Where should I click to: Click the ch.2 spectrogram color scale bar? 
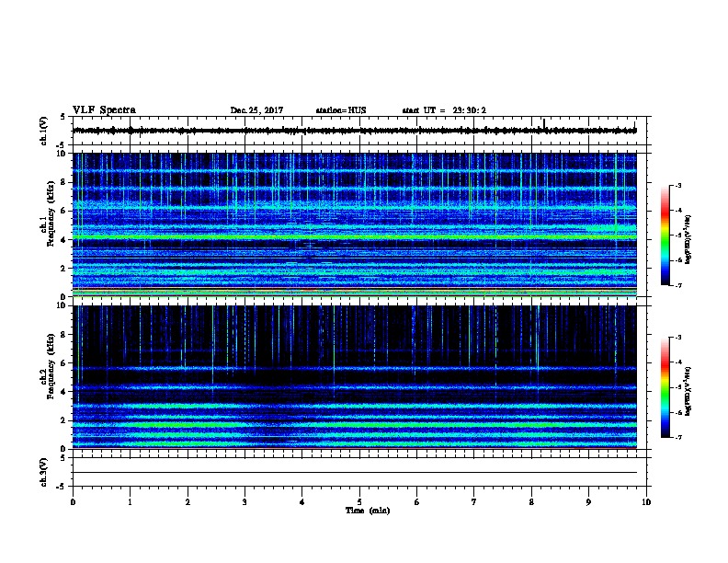(x=665, y=387)
